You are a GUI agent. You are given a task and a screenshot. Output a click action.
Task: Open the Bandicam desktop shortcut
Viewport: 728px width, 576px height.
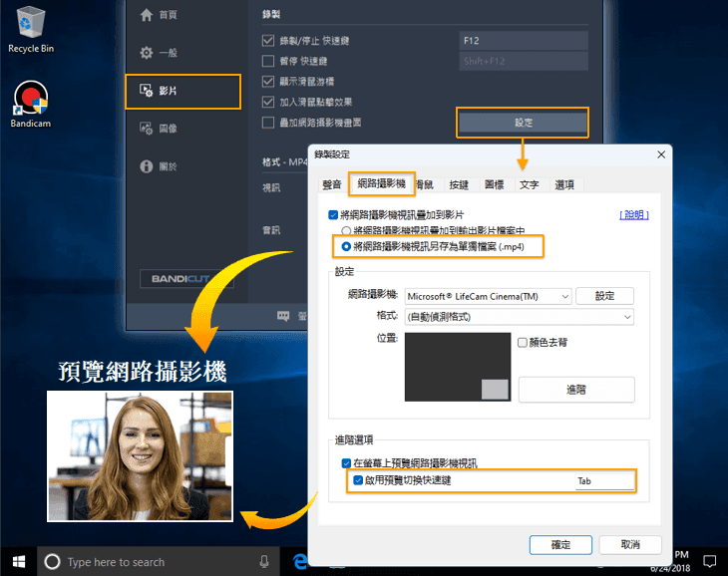pyautogui.click(x=31, y=100)
